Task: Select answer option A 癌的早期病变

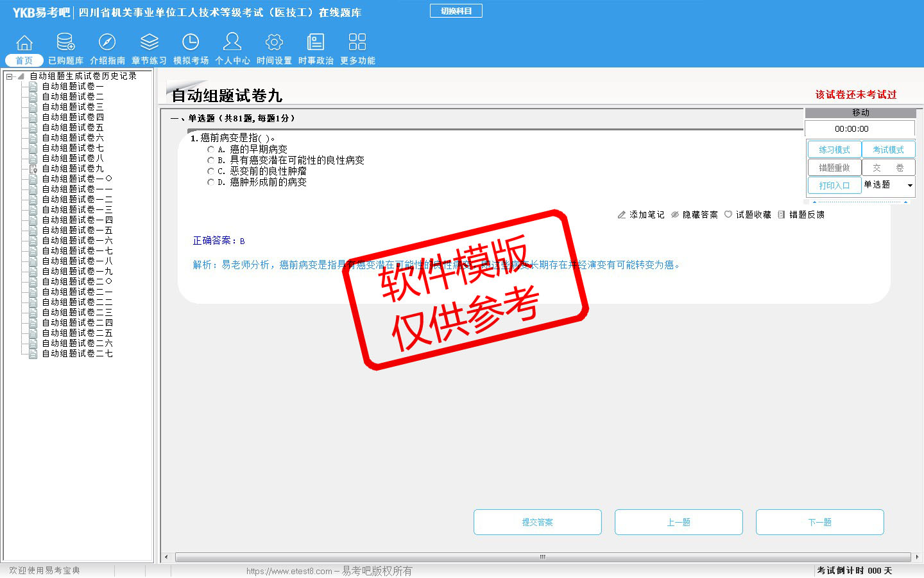Action: click(210, 149)
